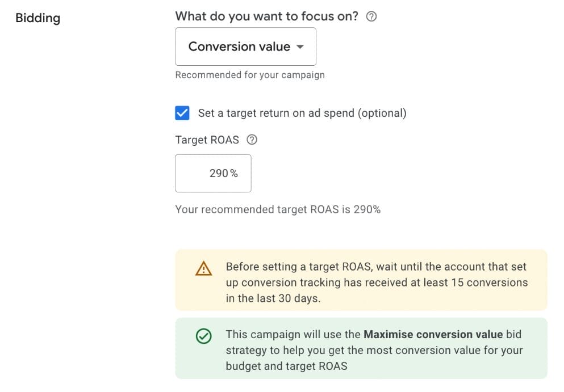Click the Target ROAS help icon
The height and width of the screenshot is (392, 564).
[252, 140]
